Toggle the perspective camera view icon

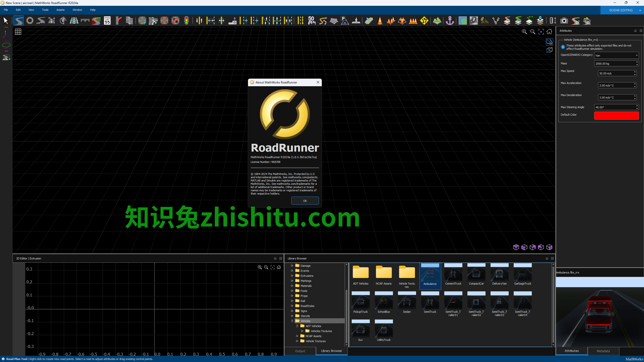(x=549, y=42)
